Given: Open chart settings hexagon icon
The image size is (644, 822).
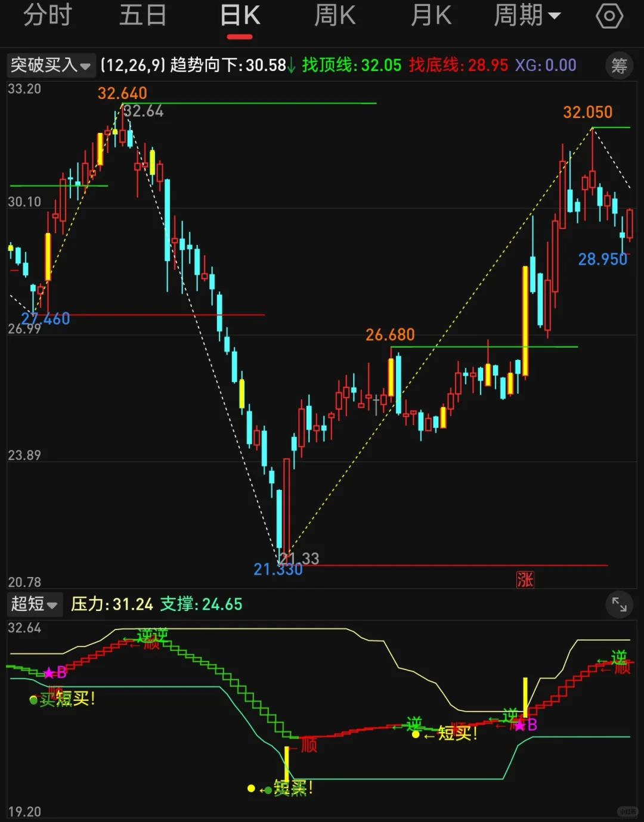Looking at the screenshot, I should point(609,15).
